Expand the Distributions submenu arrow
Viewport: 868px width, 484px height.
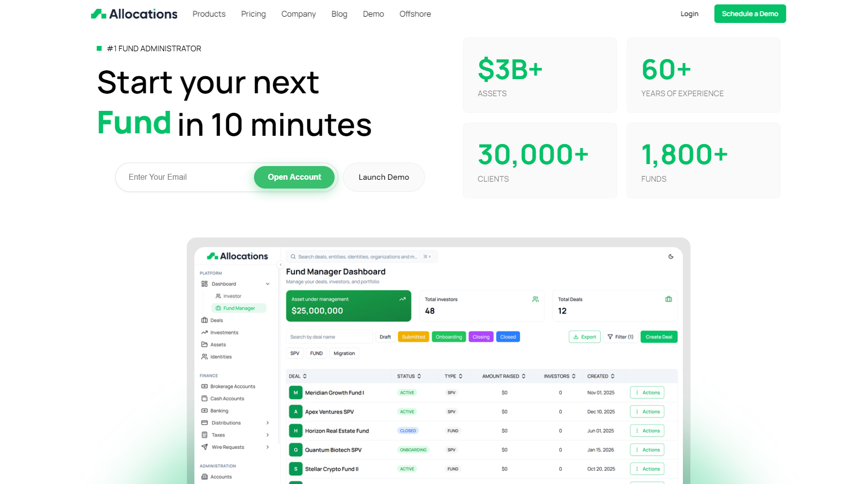[x=268, y=423]
